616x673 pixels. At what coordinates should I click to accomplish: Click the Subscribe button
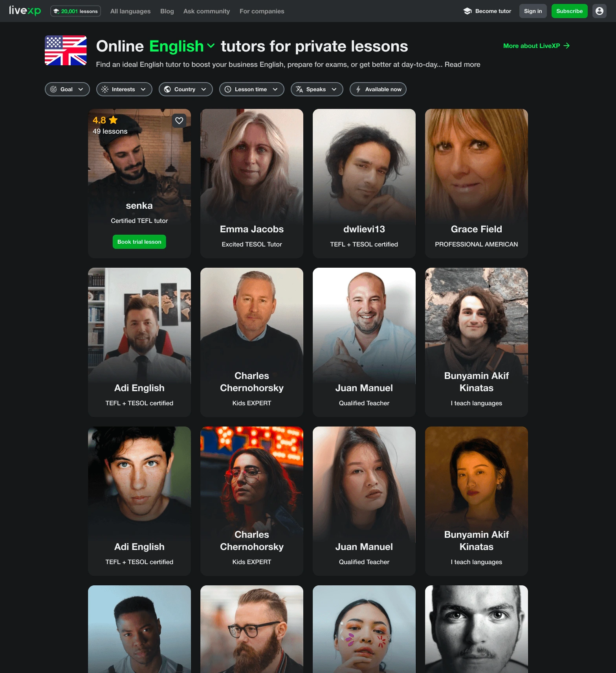(569, 11)
